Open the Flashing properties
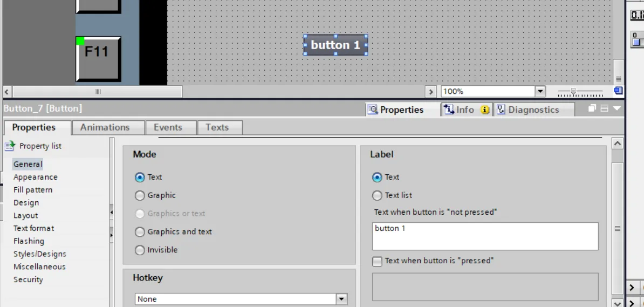This screenshot has width=644, height=307. pos(29,241)
